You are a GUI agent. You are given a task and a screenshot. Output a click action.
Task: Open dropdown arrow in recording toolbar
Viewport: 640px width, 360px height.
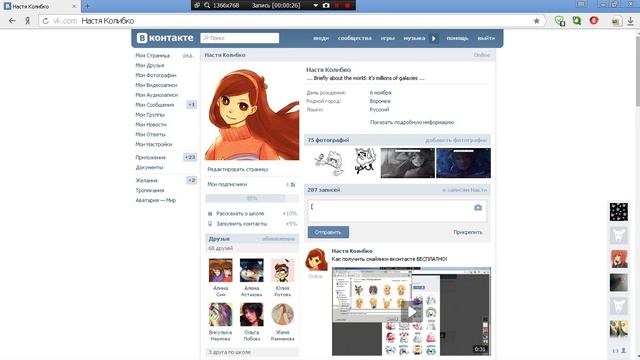click(315, 5)
